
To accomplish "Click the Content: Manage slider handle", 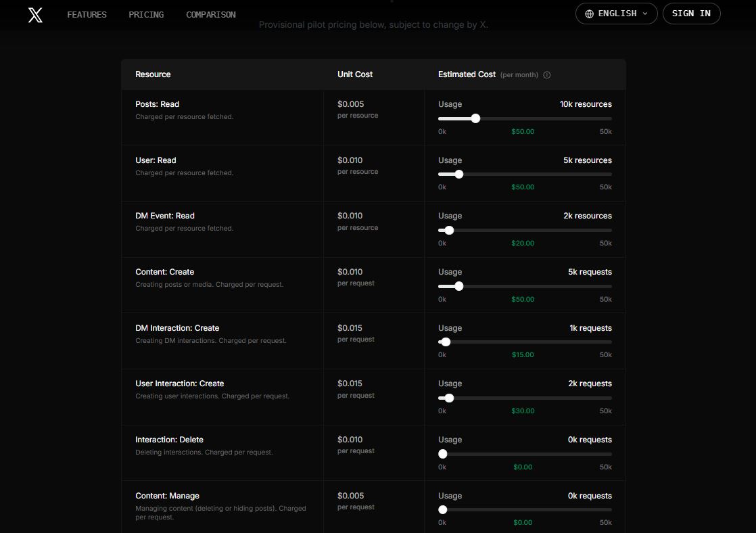I will (x=442, y=510).
